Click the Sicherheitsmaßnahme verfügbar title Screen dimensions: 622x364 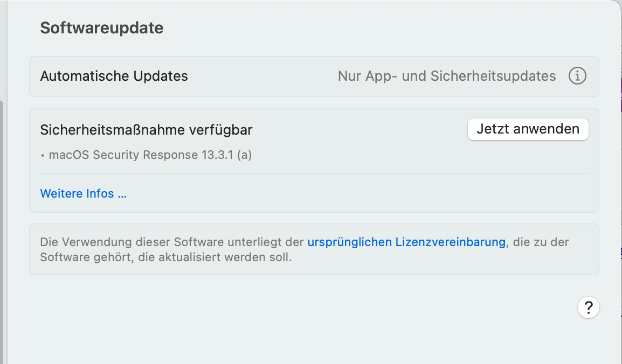[146, 130]
